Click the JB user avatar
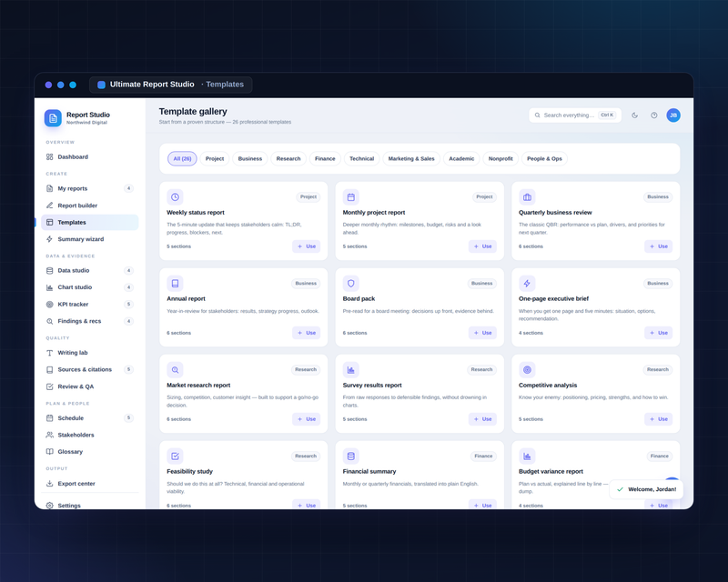Image resolution: width=728 pixels, height=582 pixels. [x=673, y=115]
